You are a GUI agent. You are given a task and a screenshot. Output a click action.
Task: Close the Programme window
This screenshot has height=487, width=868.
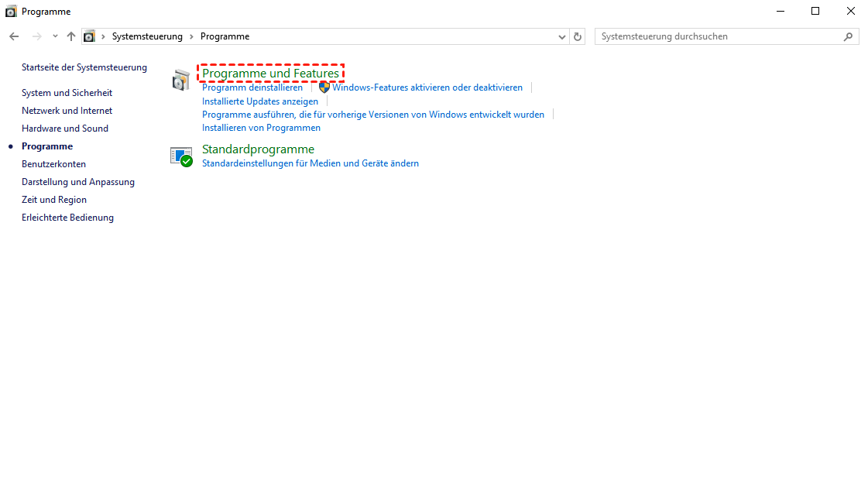pyautogui.click(x=851, y=11)
